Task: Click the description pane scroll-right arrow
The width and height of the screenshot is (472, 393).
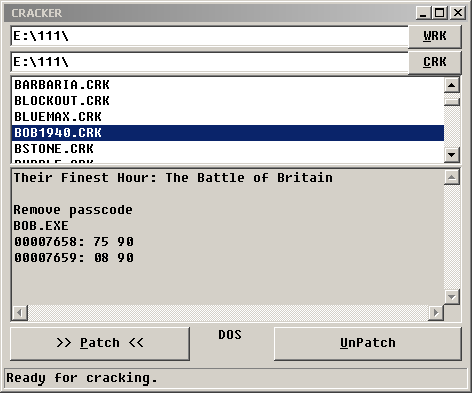Action: coord(436,313)
